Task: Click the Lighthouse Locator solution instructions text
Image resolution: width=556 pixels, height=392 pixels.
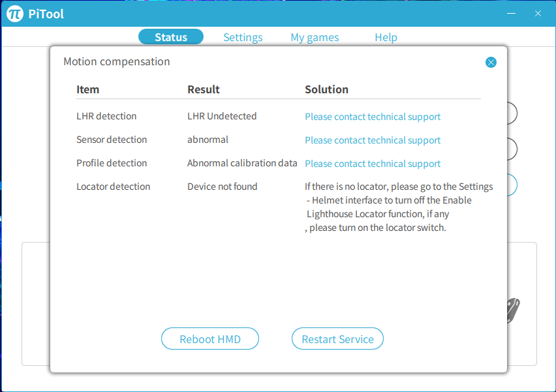Action: click(399, 207)
